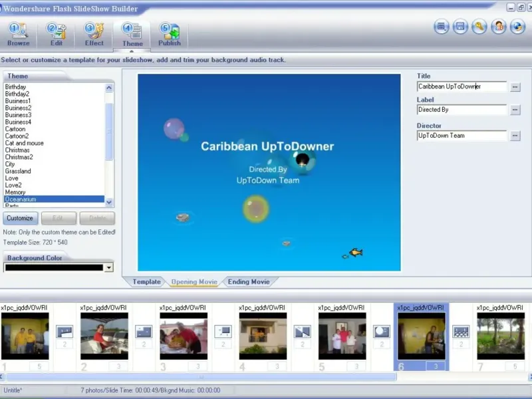The width and height of the screenshot is (532, 399).
Task: Click transition icon after slide 2
Action: tap(144, 331)
